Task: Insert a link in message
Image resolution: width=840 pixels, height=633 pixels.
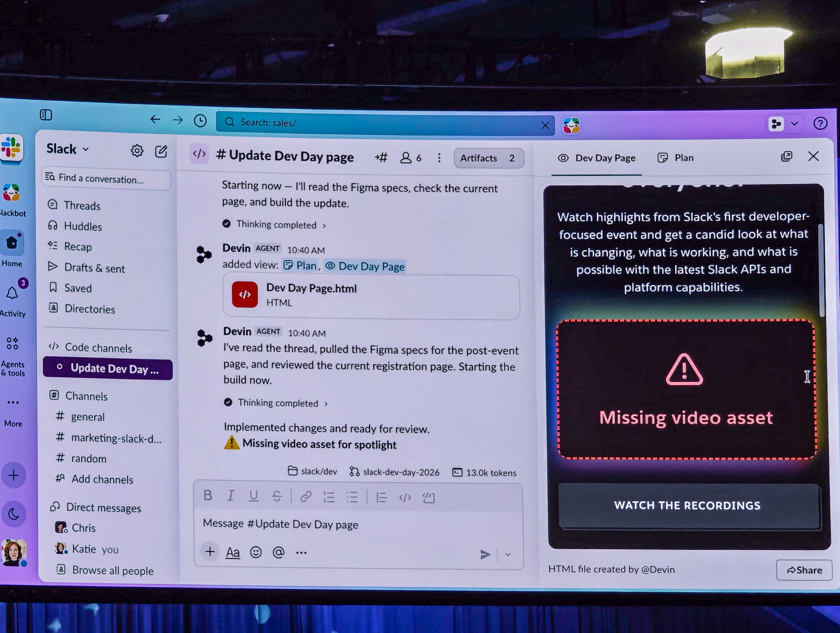Action: [306, 496]
